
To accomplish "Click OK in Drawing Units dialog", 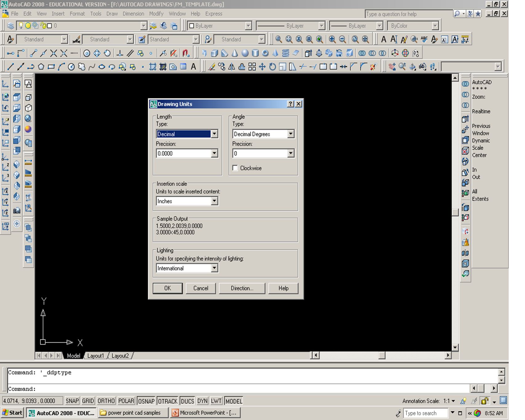I will coord(167,288).
